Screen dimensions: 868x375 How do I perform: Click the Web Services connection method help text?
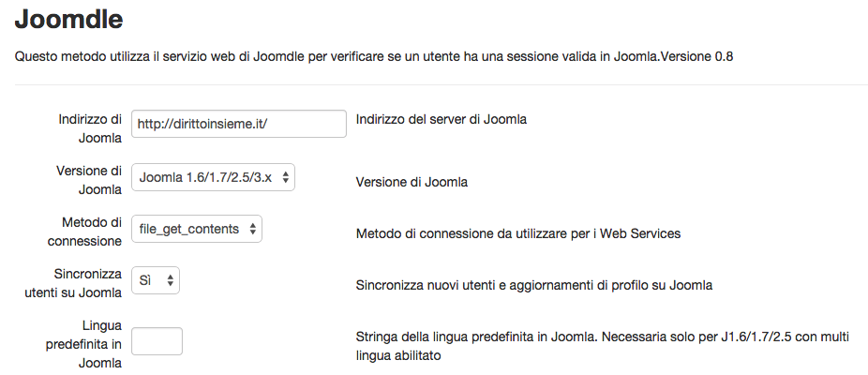point(518,233)
